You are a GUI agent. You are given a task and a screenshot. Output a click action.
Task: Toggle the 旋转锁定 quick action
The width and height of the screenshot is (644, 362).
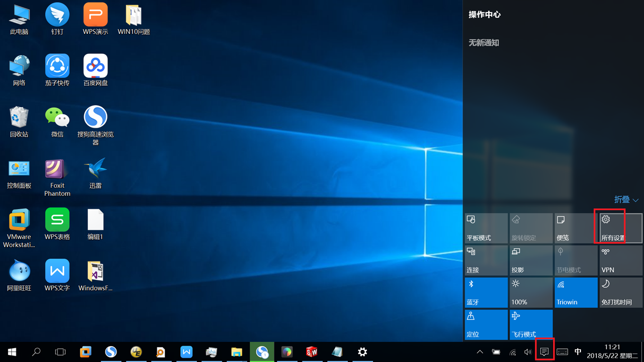[531, 228]
